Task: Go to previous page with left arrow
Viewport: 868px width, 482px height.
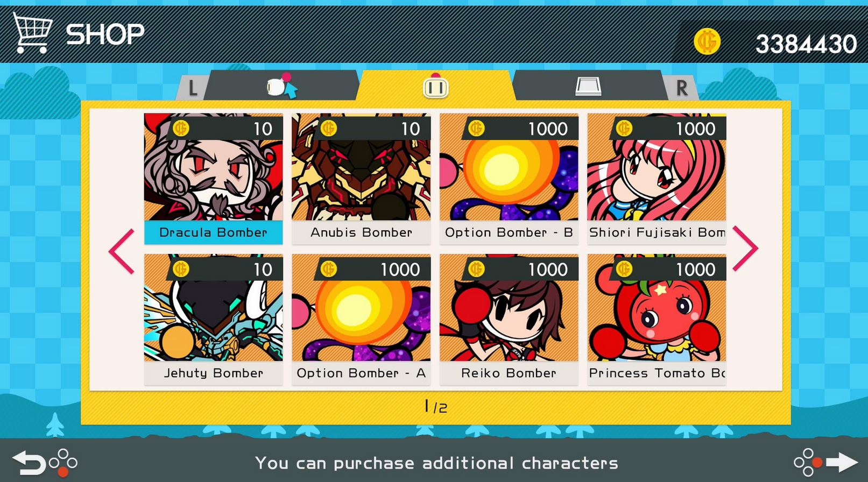Action: [x=122, y=251]
